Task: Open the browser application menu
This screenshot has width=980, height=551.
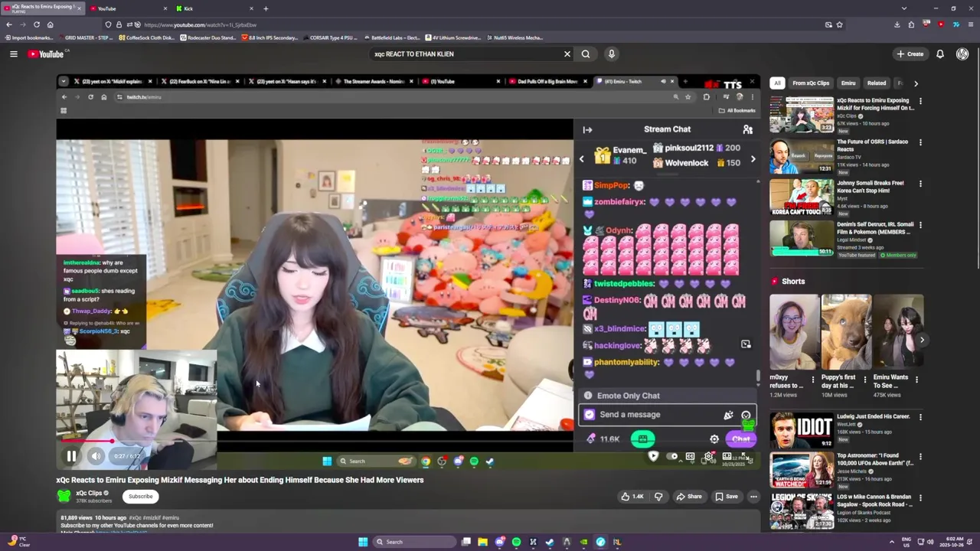Action: tap(970, 24)
